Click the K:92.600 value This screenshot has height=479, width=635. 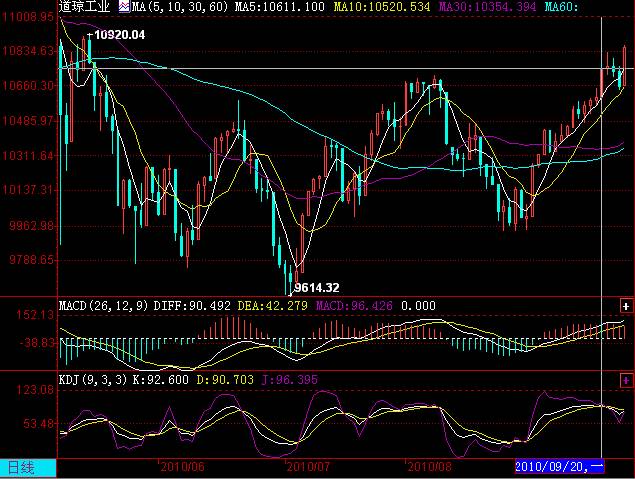(160, 380)
